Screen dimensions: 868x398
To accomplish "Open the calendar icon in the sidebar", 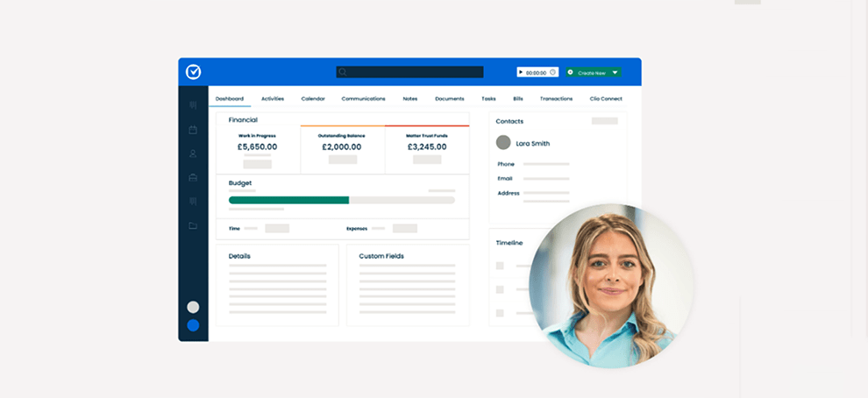I will (x=193, y=130).
